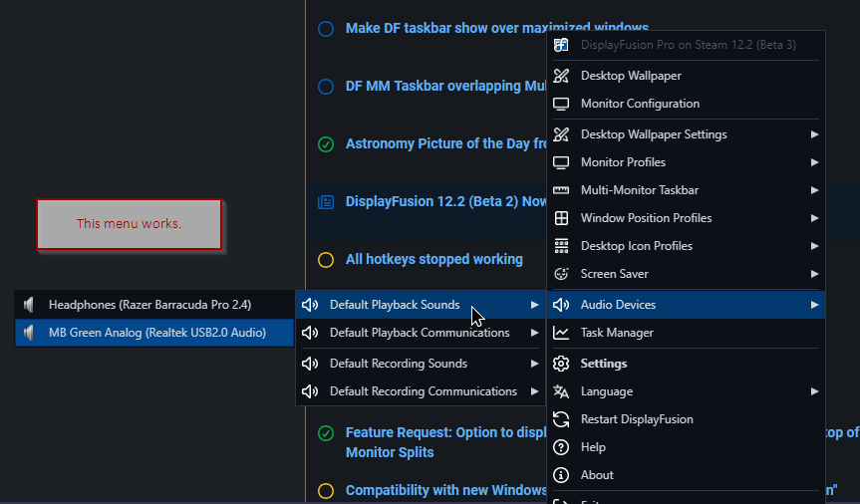Image resolution: width=860 pixels, height=504 pixels.
Task: Open 'DF MM Taskbar overlapping' topic link
Action: click(x=445, y=87)
